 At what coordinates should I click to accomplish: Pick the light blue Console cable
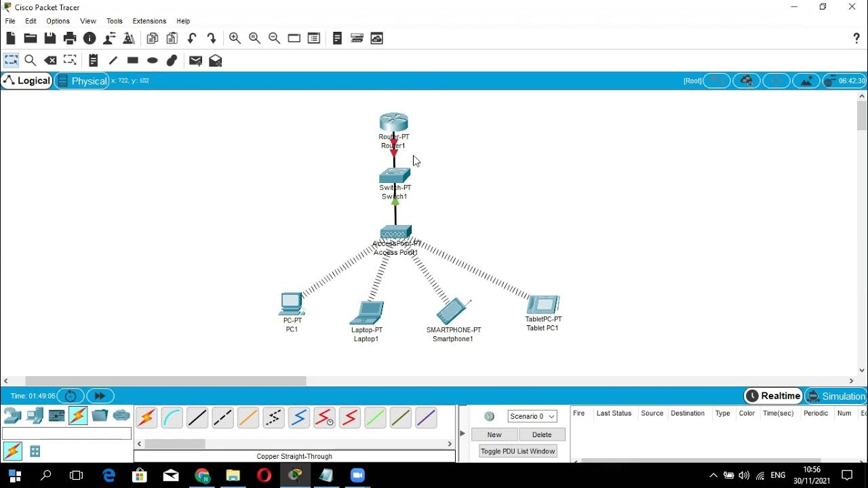tap(172, 418)
